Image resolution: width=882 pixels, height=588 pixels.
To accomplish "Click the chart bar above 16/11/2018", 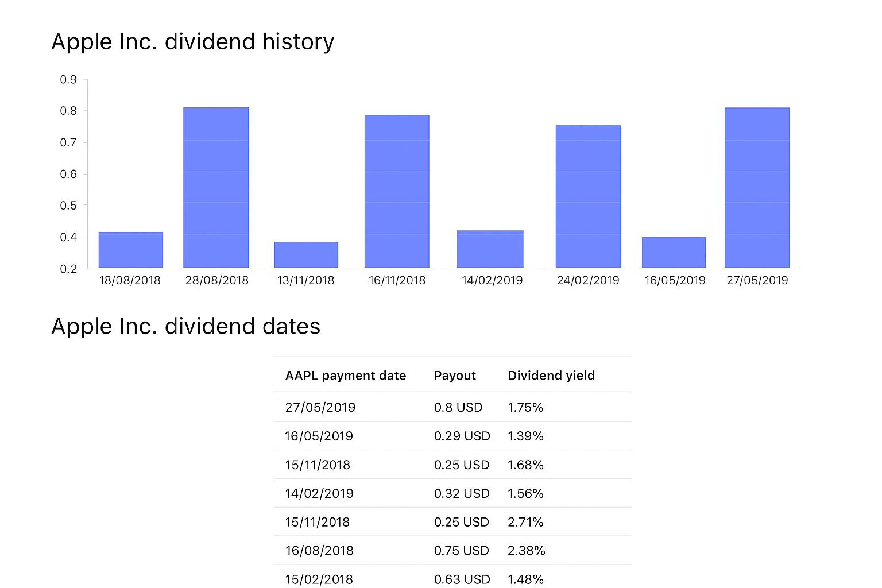I will pos(397,191).
